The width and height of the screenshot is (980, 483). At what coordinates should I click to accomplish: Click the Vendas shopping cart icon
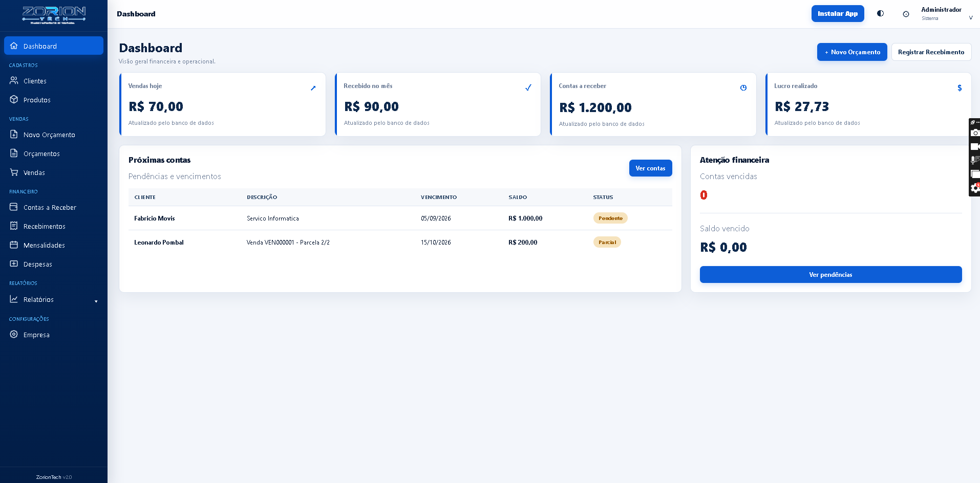point(14,172)
